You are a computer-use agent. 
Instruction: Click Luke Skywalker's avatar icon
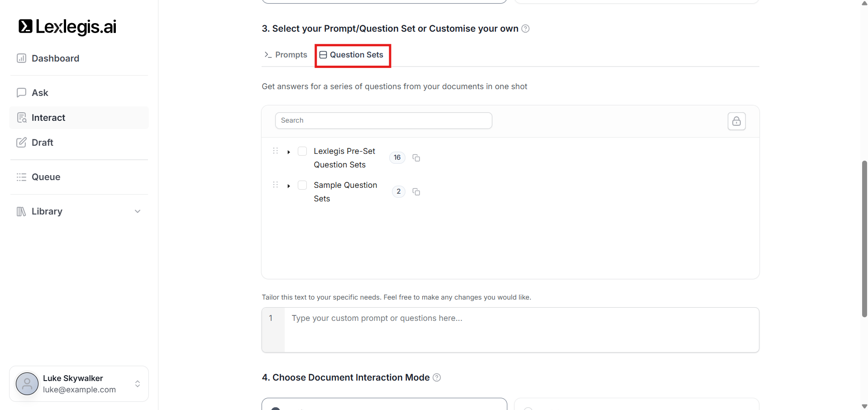27,384
